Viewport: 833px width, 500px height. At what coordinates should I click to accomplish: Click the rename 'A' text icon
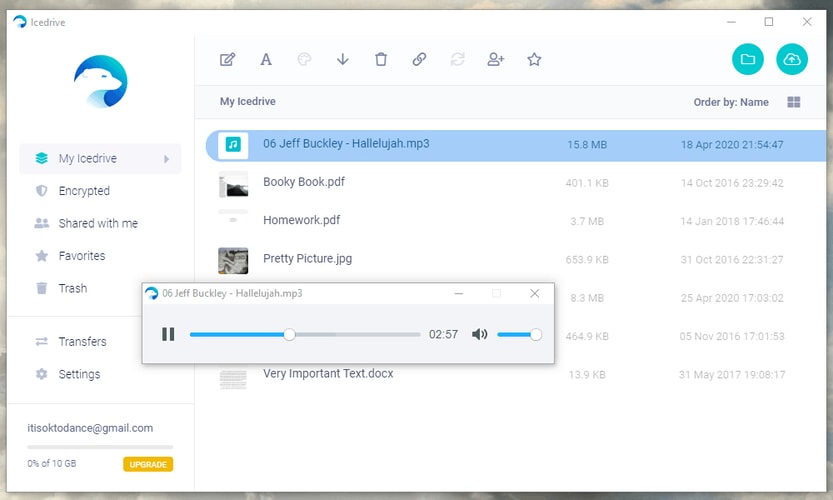(266, 60)
